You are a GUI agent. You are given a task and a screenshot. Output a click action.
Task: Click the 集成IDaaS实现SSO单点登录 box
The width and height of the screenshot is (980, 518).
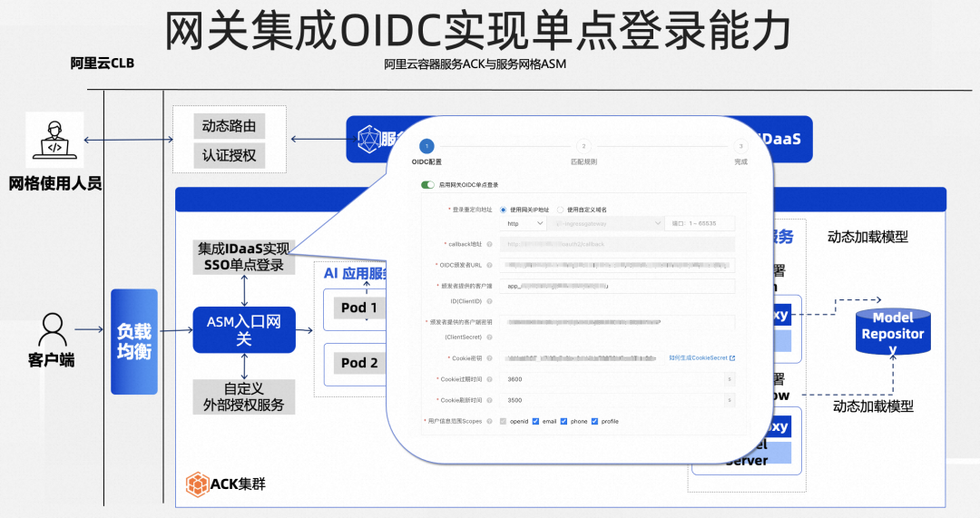tap(244, 257)
